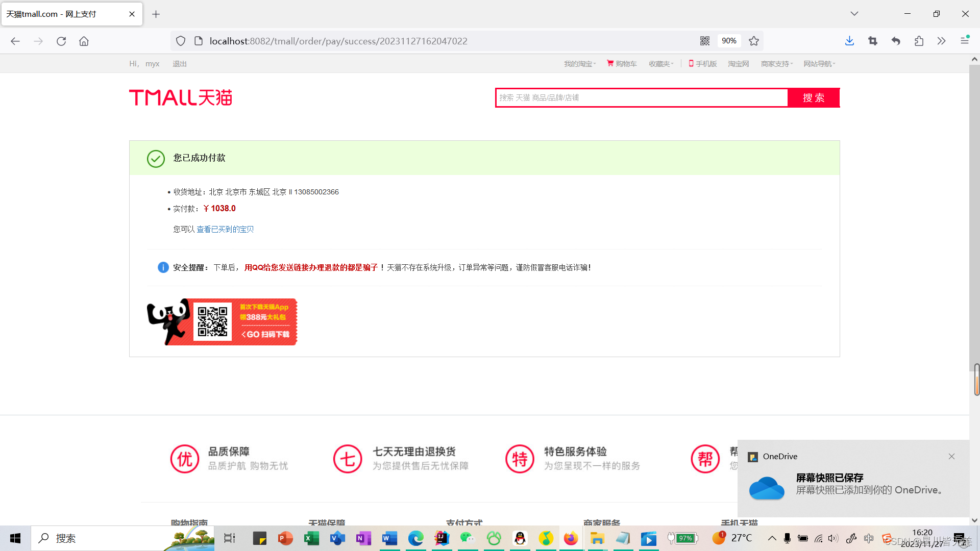Click the Tmall App QR code banner
The image size is (980, 551).
click(222, 322)
